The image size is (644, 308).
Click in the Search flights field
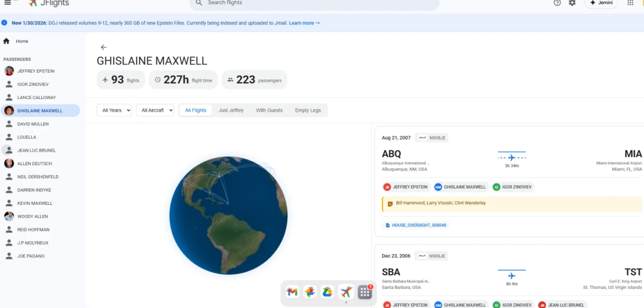(316, 3)
